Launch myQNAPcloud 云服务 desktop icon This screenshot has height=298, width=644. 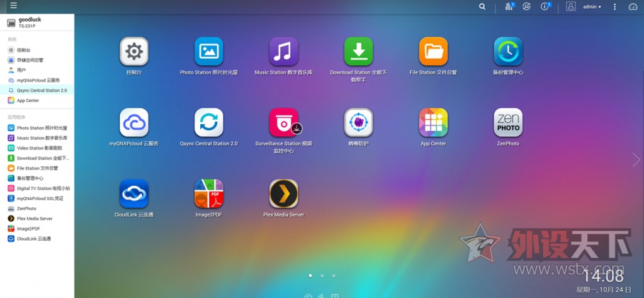pos(134,122)
